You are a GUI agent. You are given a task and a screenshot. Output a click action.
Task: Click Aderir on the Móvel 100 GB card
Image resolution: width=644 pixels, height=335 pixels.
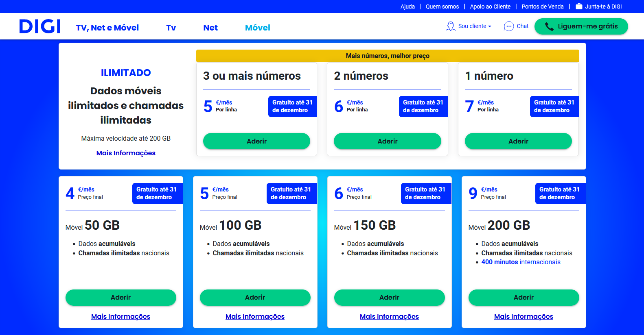pos(255,297)
